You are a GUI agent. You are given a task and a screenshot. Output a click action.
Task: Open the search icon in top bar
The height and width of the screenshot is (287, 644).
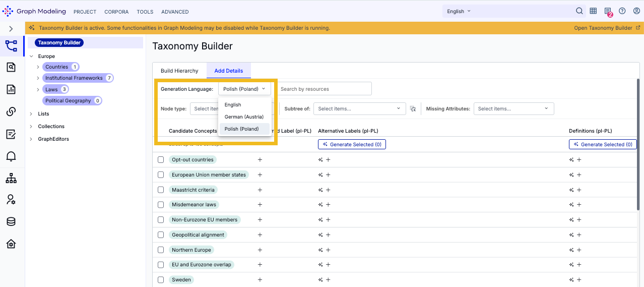579,11
